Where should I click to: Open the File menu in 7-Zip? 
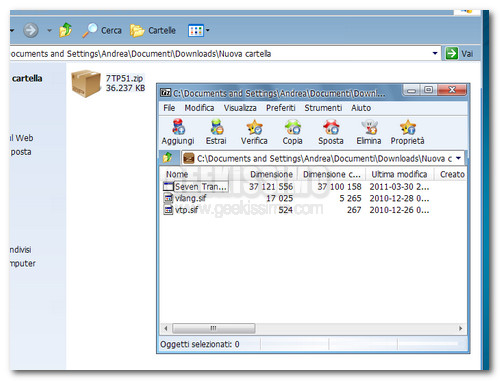coord(169,108)
